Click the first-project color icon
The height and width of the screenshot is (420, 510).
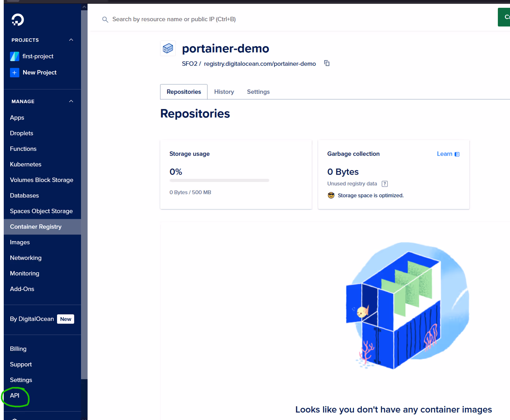(15, 56)
